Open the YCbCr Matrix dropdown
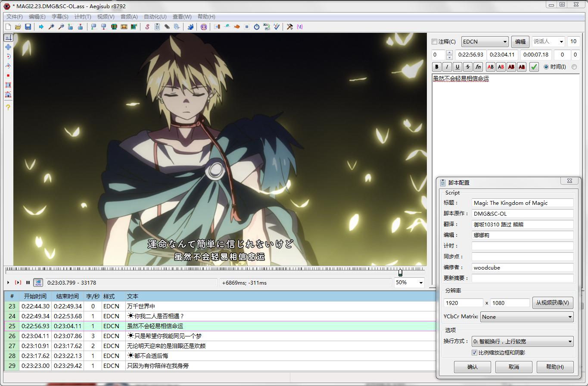588x386 pixels. coord(527,317)
